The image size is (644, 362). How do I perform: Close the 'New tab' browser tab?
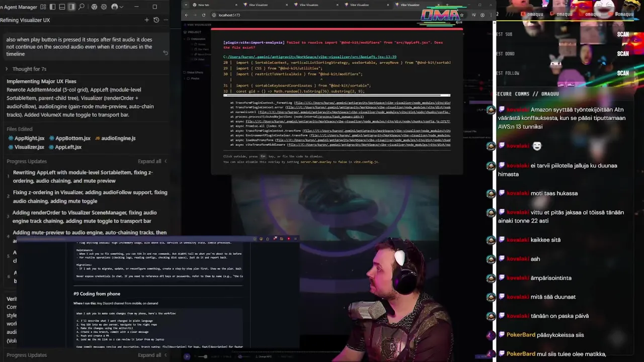coord(236,5)
